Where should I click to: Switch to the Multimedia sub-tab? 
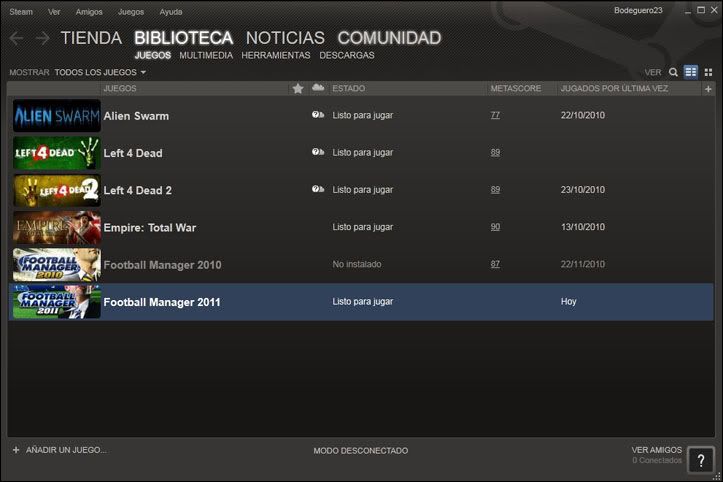[x=206, y=55]
